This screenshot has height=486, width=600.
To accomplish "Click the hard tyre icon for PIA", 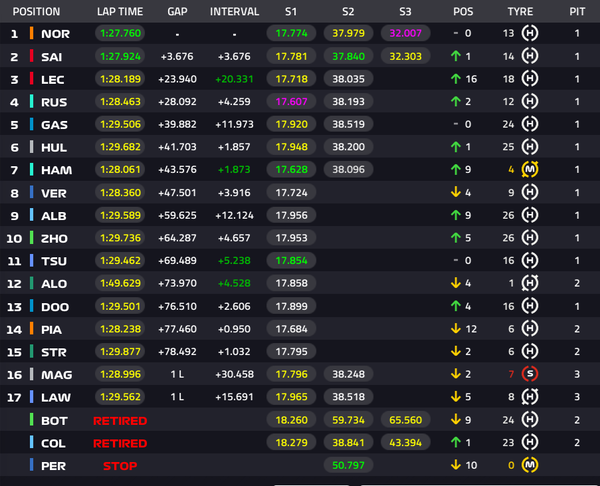I will (x=530, y=329).
